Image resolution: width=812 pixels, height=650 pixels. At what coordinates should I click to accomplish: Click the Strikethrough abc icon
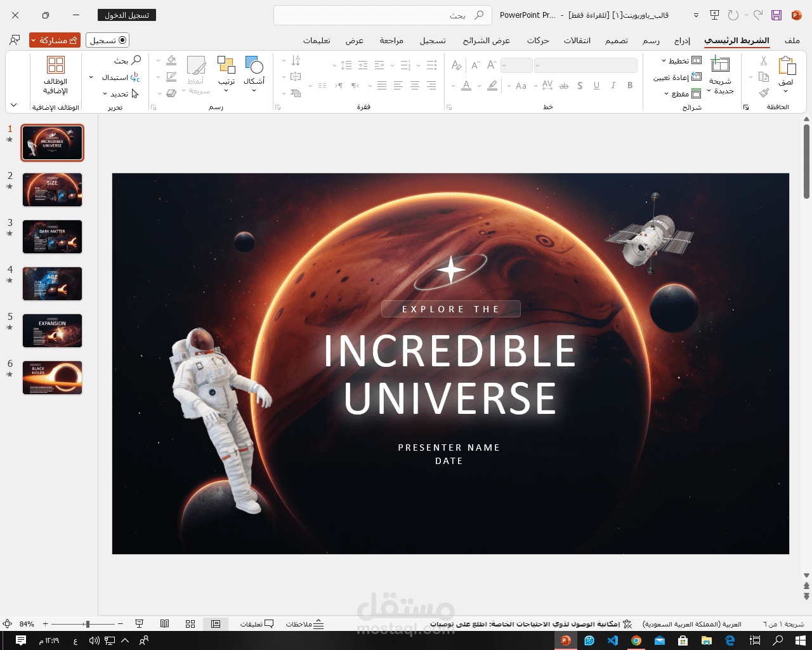tap(564, 86)
